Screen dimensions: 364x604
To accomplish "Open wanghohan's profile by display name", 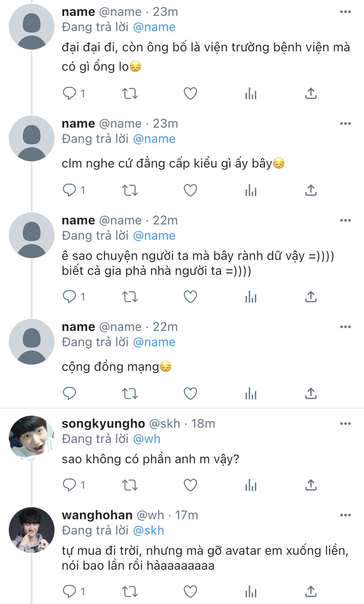I will tap(97, 515).
